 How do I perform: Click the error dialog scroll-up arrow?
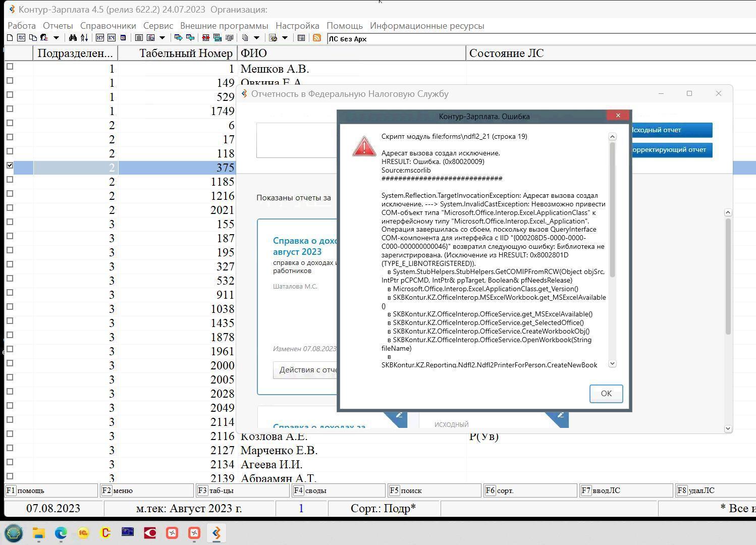[613, 137]
